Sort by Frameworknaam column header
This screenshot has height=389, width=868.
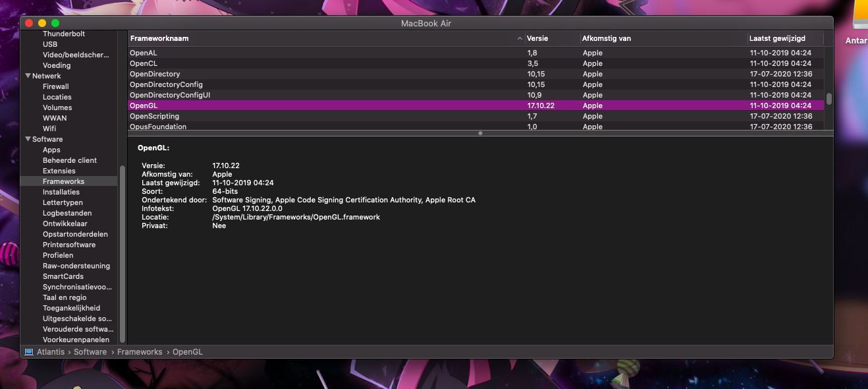[326, 38]
